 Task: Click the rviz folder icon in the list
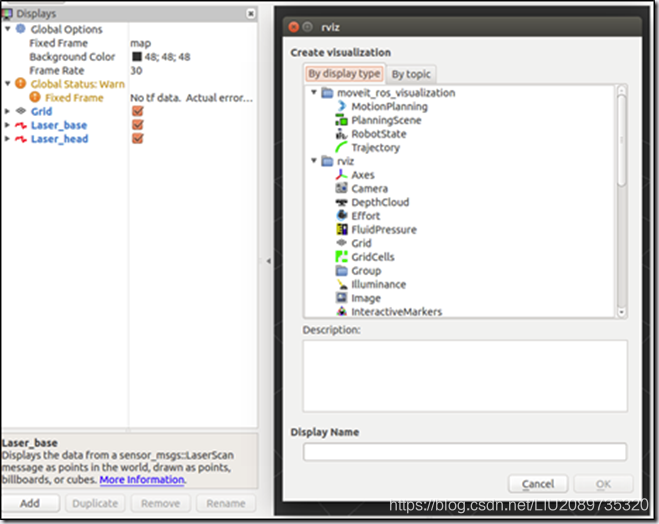[327, 161]
